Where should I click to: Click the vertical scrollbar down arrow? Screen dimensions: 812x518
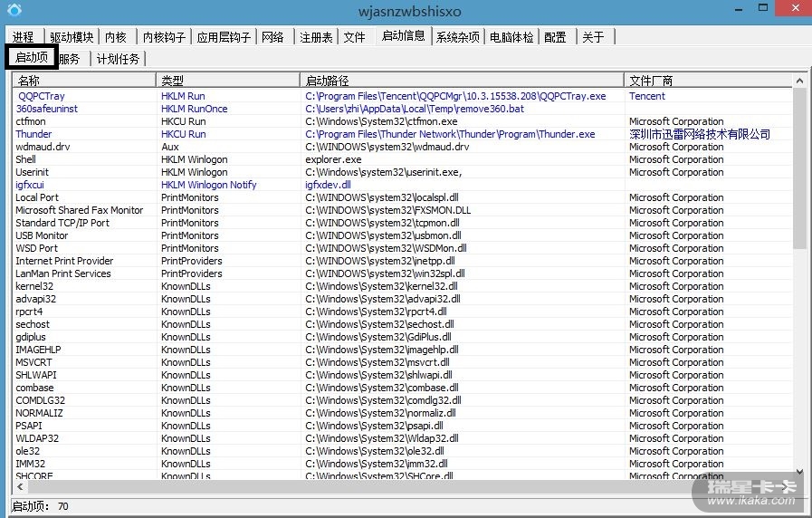tap(799, 472)
